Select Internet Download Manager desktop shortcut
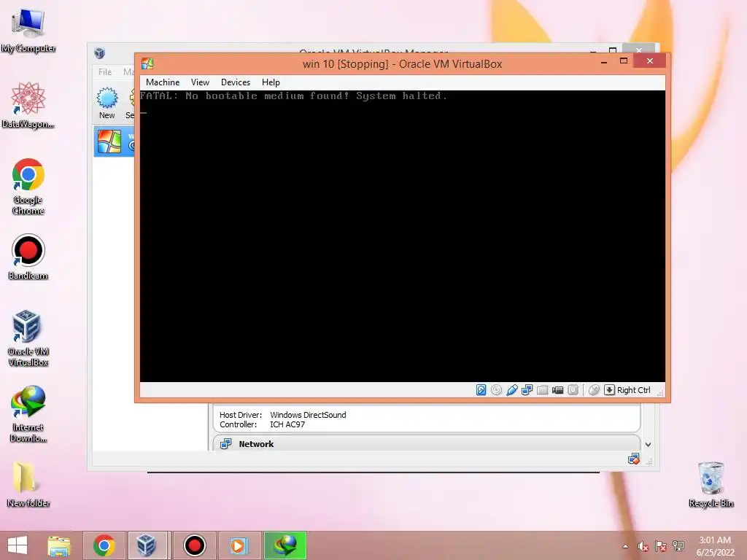 tap(28, 414)
